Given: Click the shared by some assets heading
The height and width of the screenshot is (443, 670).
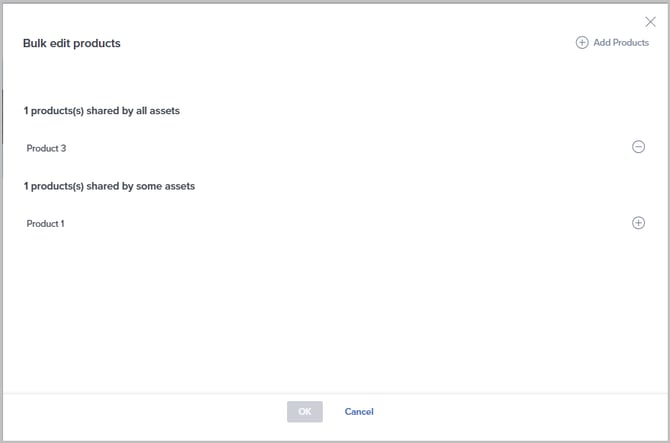Looking at the screenshot, I should tap(109, 186).
